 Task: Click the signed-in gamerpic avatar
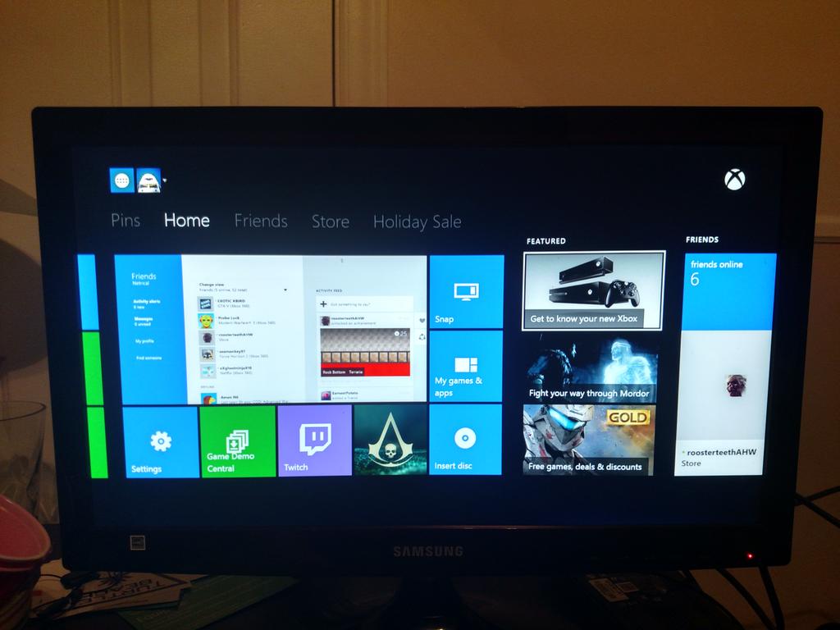click(148, 180)
